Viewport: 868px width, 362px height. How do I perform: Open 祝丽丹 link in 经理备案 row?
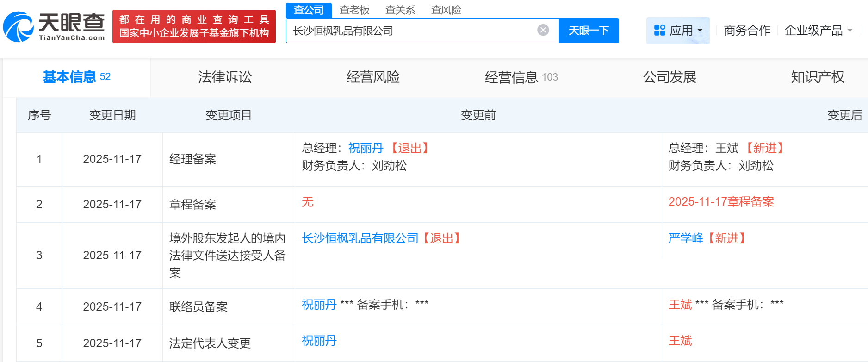[x=366, y=148]
